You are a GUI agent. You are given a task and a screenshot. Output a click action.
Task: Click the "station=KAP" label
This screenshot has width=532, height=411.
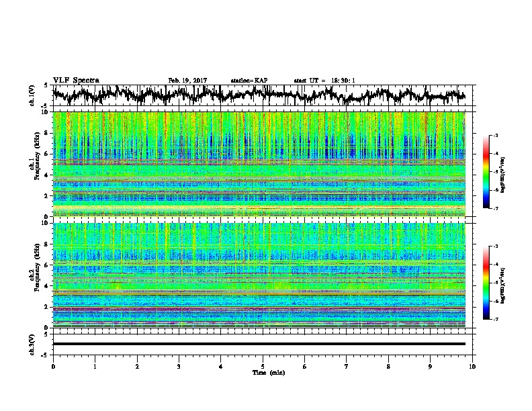(x=249, y=81)
